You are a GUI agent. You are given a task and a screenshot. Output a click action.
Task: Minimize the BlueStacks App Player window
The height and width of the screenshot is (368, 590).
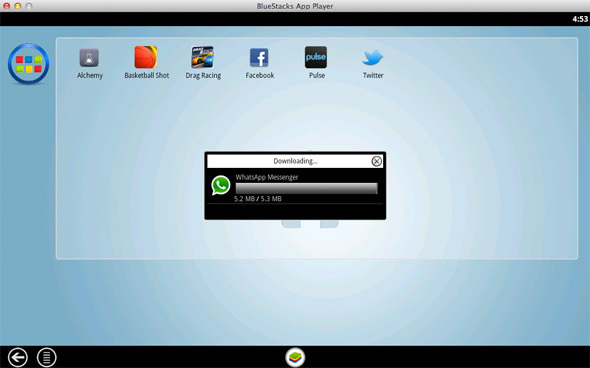click(x=18, y=6)
